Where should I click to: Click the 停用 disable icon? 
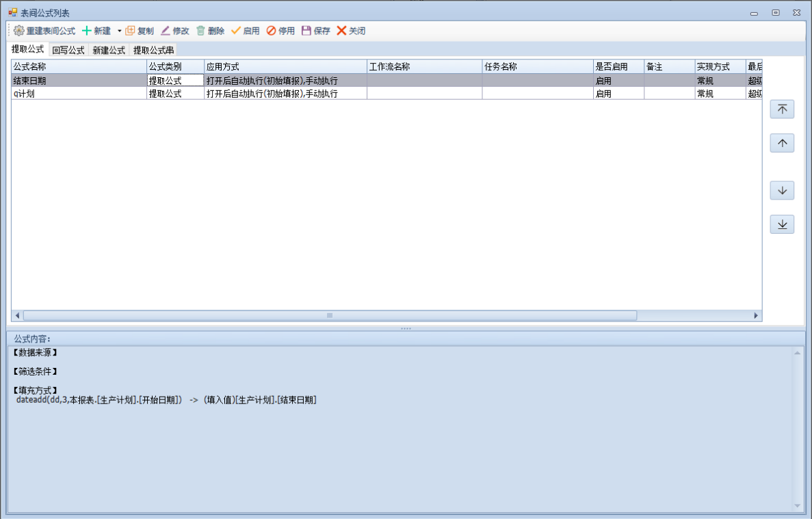[x=271, y=31]
